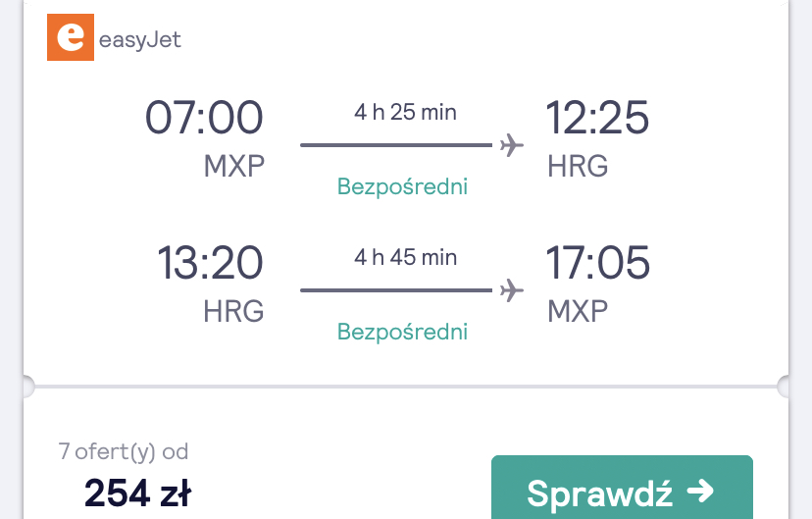Open the Sprawdź offer button
This screenshot has height=519, width=812.
click(622, 487)
